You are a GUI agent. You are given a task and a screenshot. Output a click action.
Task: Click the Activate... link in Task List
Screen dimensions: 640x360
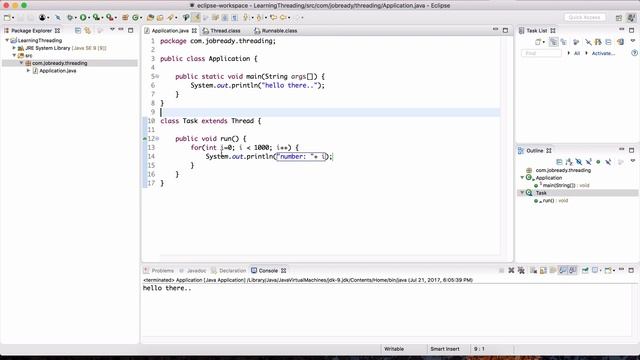(603, 53)
